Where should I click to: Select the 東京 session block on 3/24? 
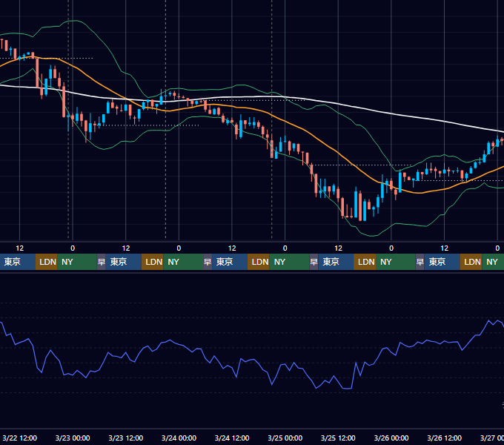coord(230,262)
